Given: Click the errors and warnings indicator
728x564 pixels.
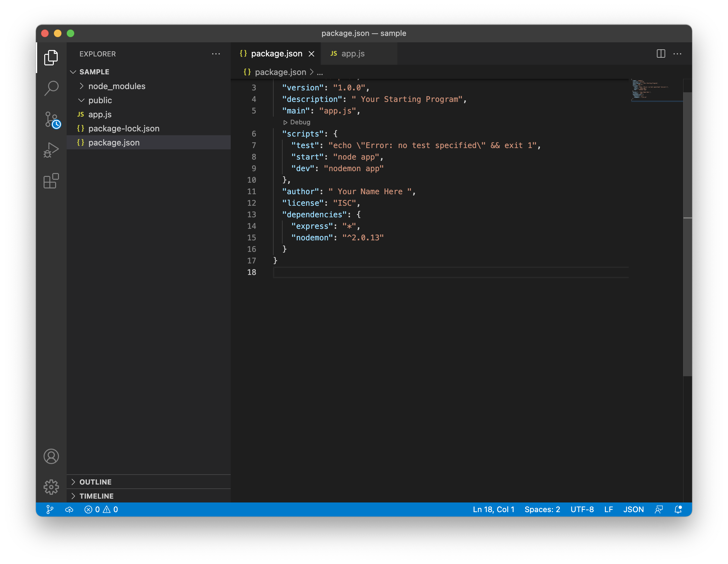Looking at the screenshot, I should coord(101,509).
